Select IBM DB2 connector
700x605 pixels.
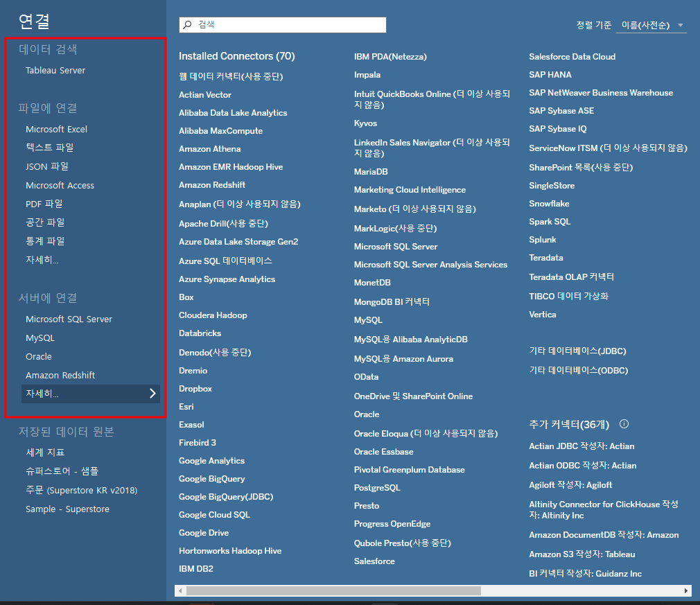pyautogui.click(x=196, y=569)
